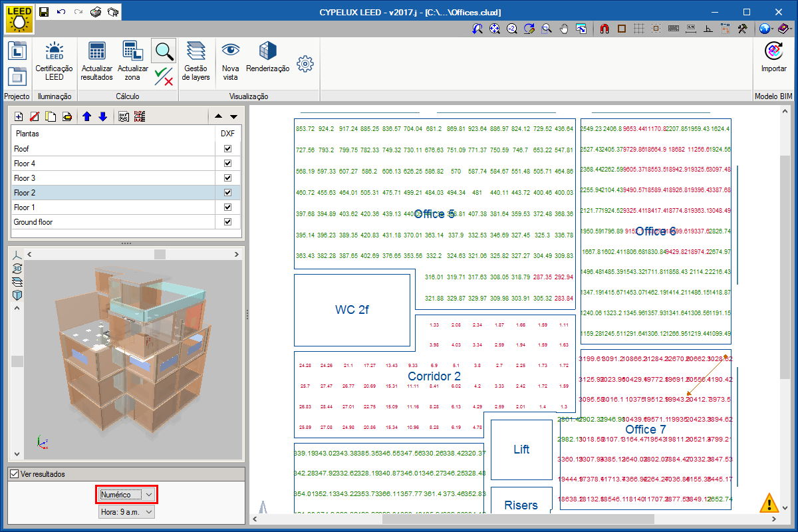Undo the last action
Image resolution: width=798 pixels, height=532 pixels.
pos(61,12)
